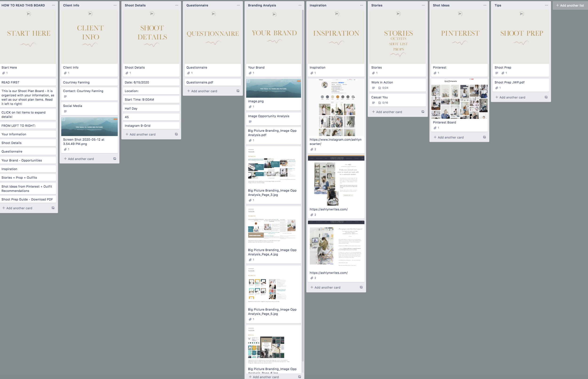Open the Branding Analysis list actions menu
Screen dimensions: 588x379
pyautogui.click(x=300, y=5)
